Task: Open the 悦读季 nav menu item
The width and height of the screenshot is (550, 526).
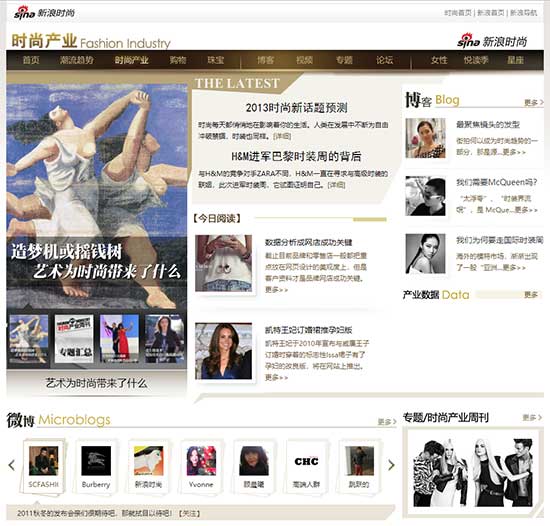Action: click(476, 60)
